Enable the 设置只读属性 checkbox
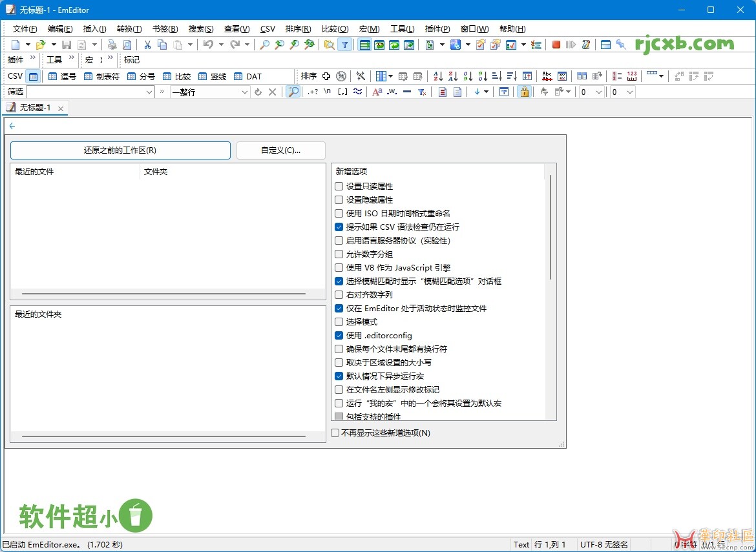This screenshot has width=756, height=552. [339, 187]
